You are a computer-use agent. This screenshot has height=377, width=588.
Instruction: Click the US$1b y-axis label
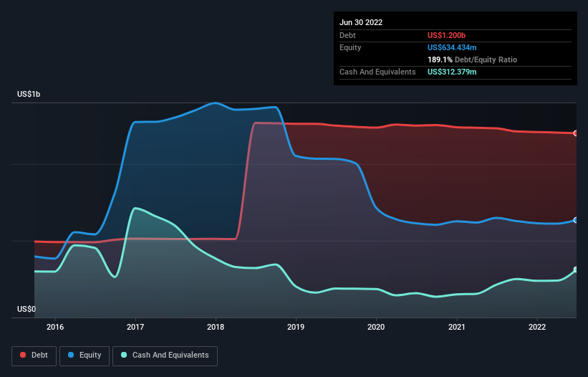click(29, 94)
